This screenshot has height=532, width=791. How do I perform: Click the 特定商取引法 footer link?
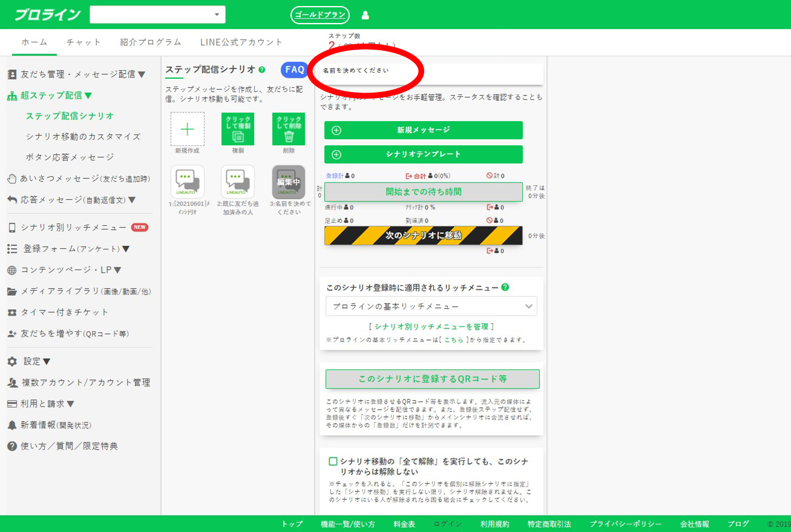[550, 524]
